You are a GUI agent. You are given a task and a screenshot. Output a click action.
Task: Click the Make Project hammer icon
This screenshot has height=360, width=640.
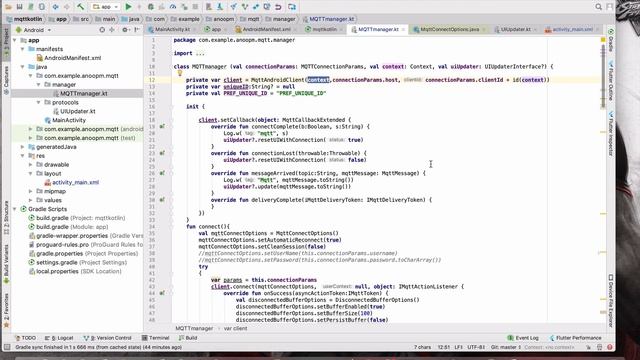(80, 7)
